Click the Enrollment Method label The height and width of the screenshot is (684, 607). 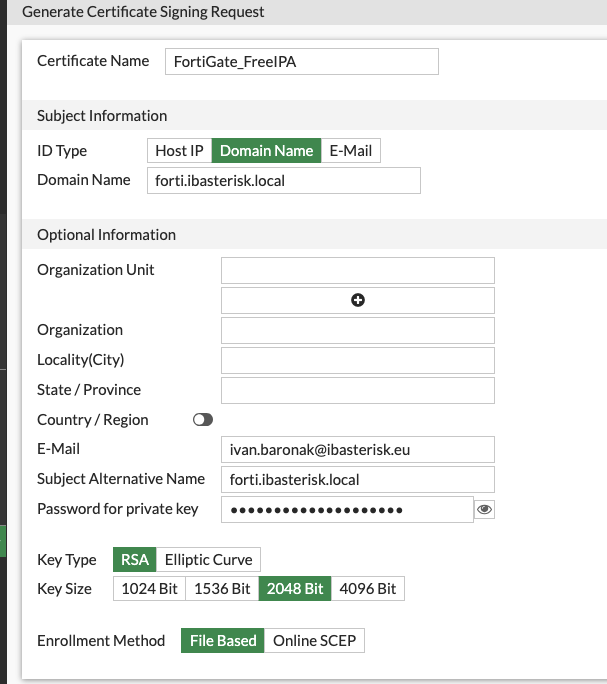(101, 640)
